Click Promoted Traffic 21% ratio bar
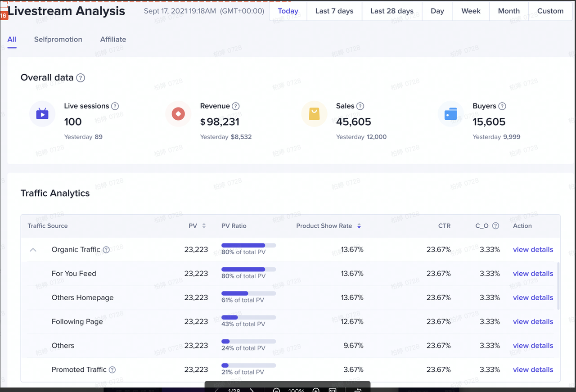Screen dimensions: 576x392 click(248, 365)
